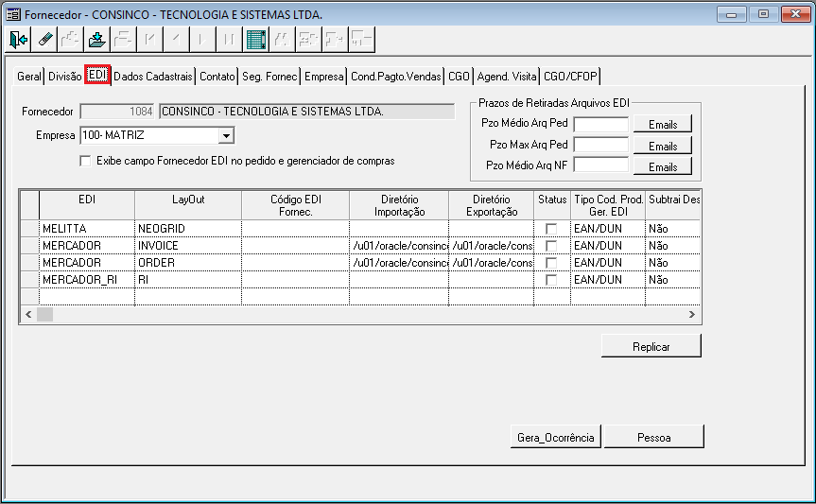This screenshot has width=816, height=504.
Task: Click the window system menu icon
Action: [x=13, y=14]
